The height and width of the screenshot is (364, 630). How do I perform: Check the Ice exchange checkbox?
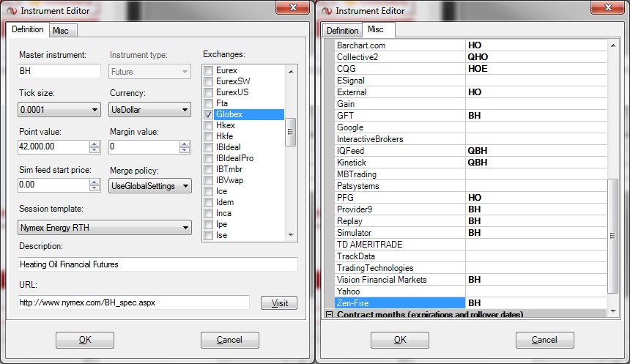(x=208, y=192)
